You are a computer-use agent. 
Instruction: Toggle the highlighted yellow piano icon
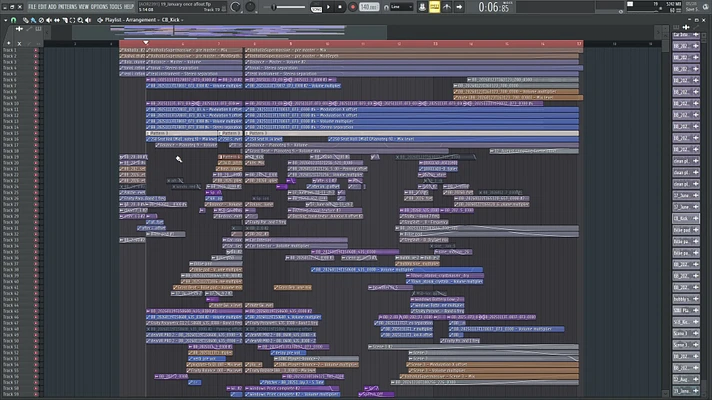[434, 7]
